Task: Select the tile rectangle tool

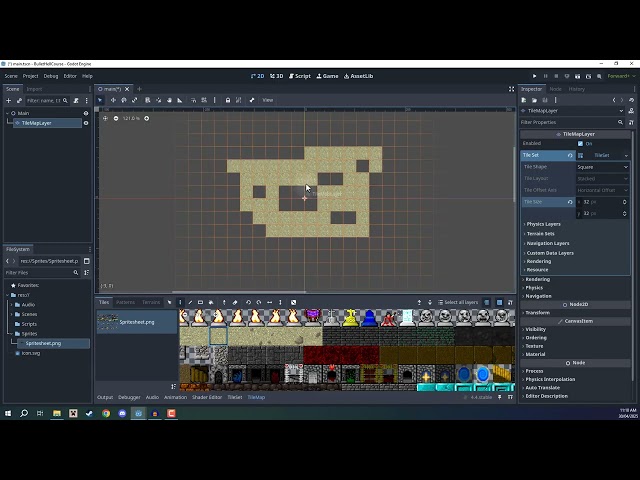Action: [200, 302]
